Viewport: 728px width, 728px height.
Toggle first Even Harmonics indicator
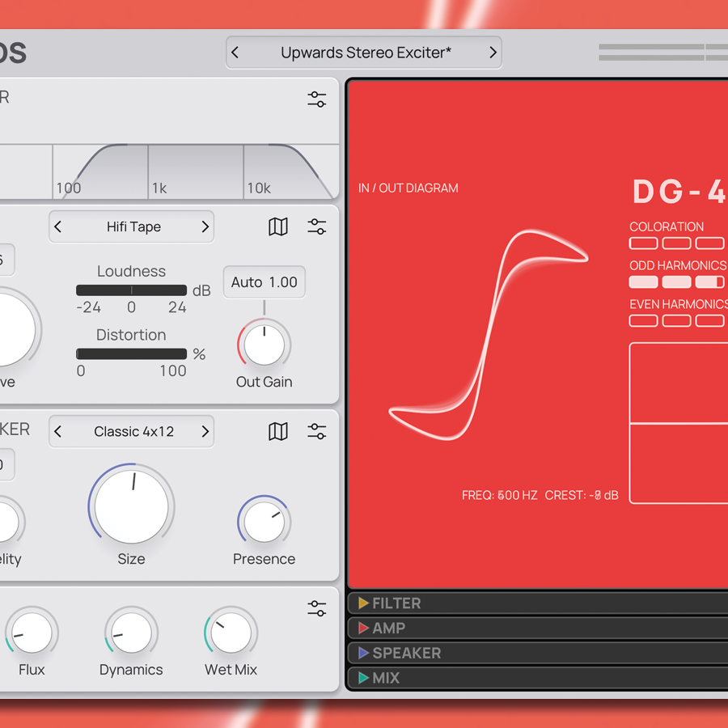coord(643,320)
